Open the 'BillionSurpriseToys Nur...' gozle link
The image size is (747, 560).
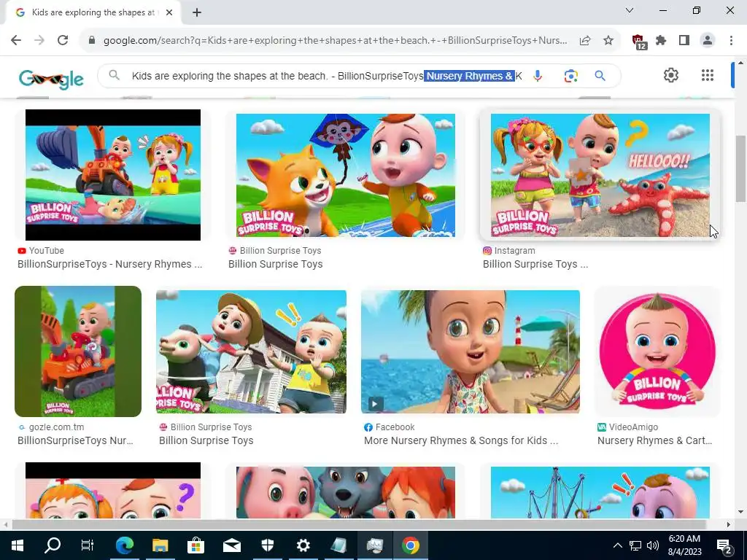pyautogui.click(x=75, y=441)
